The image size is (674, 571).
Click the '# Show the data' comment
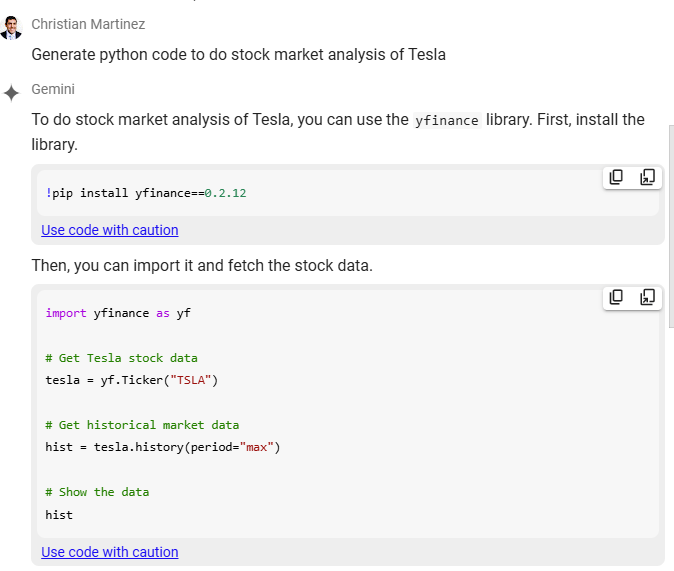pos(97,492)
